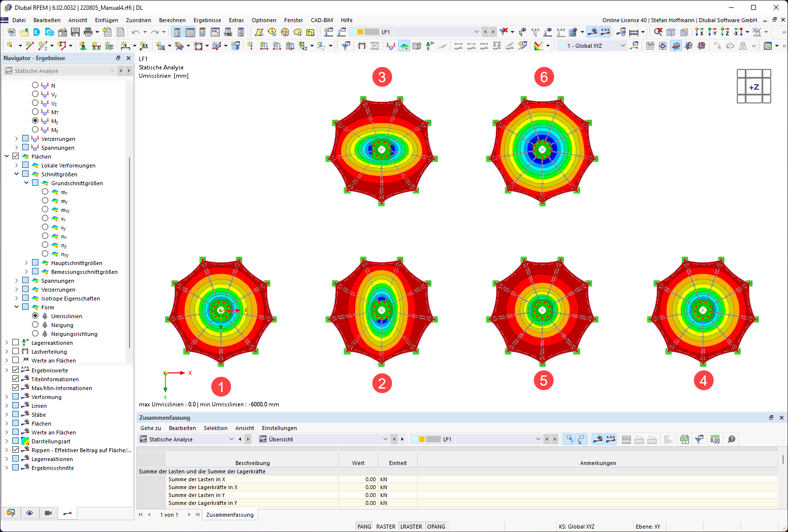
Task: Select the Mz internal force radio button
Action: [x=35, y=130]
